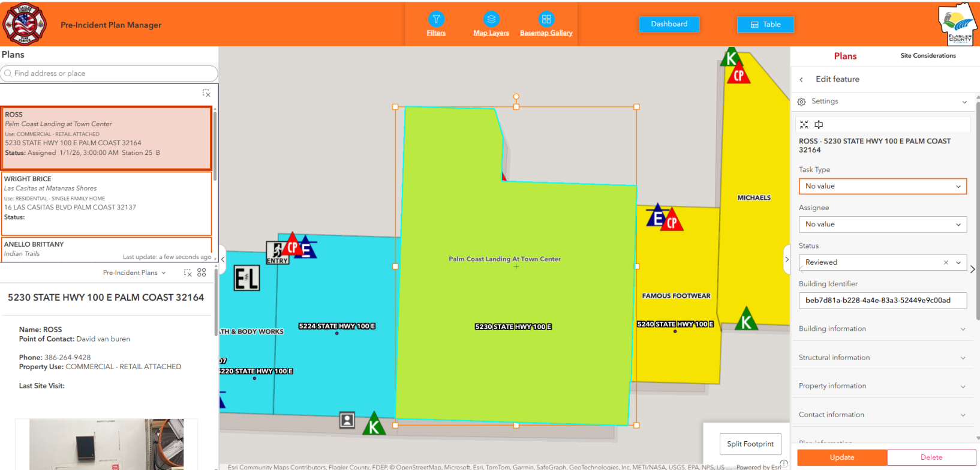Viewport: 980px width, 470px height.
Task: Select the ANELLO BRITTANY plan card
Action: coord(107,249)
